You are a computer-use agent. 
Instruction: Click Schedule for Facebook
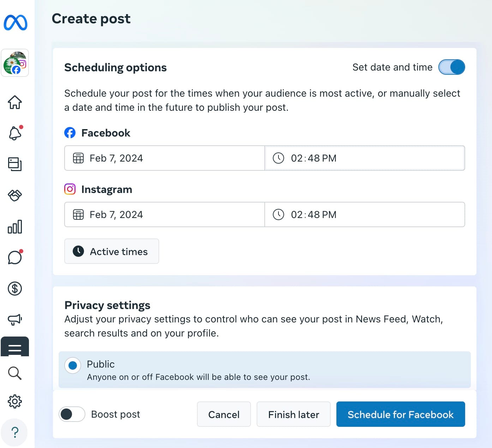tap(401, 414)
